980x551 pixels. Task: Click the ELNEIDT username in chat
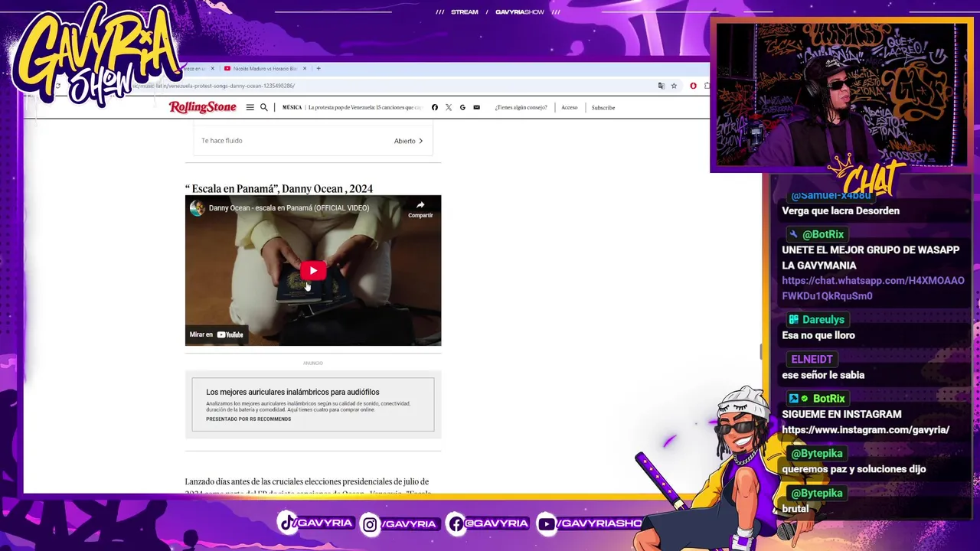pos(812,359)
